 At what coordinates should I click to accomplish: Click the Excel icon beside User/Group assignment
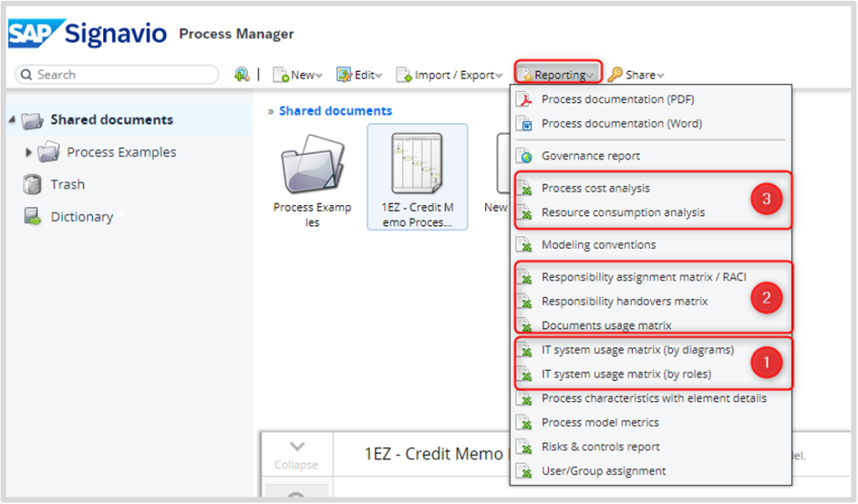525,471
